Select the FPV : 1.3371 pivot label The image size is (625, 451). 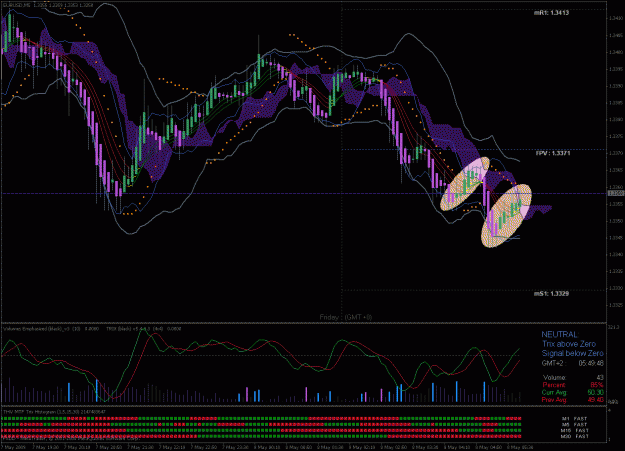click(553, 153)
